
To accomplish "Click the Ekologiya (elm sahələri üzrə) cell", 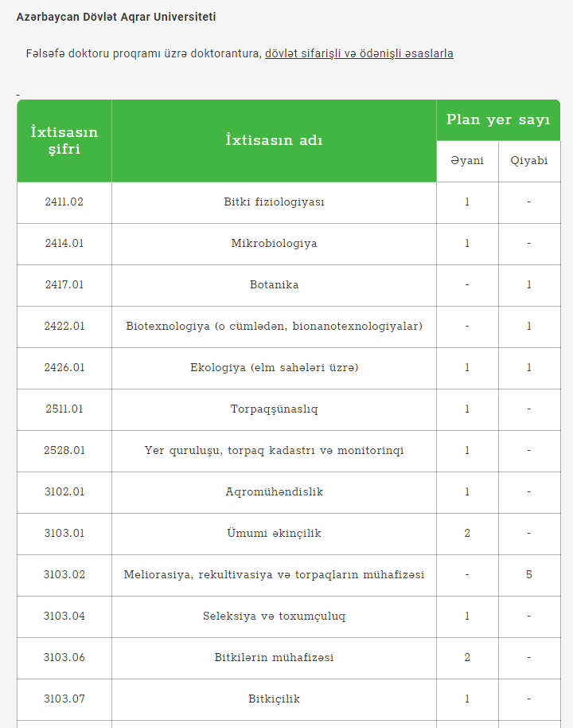I will point(274,368).
